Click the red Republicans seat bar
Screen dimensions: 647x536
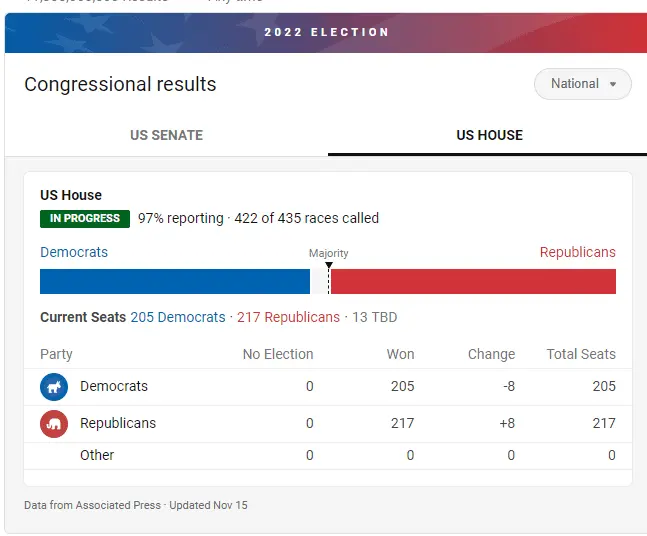(x=473, y=281)
